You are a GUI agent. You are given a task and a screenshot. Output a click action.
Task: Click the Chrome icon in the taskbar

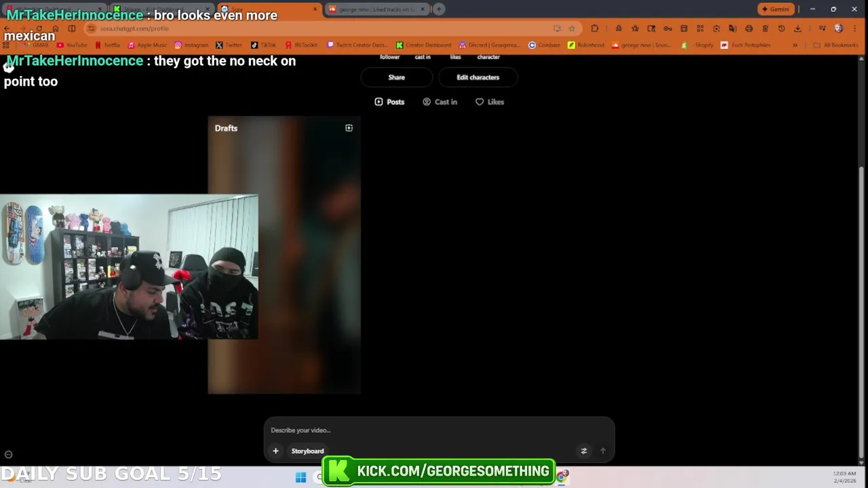[x=562, y=477]
